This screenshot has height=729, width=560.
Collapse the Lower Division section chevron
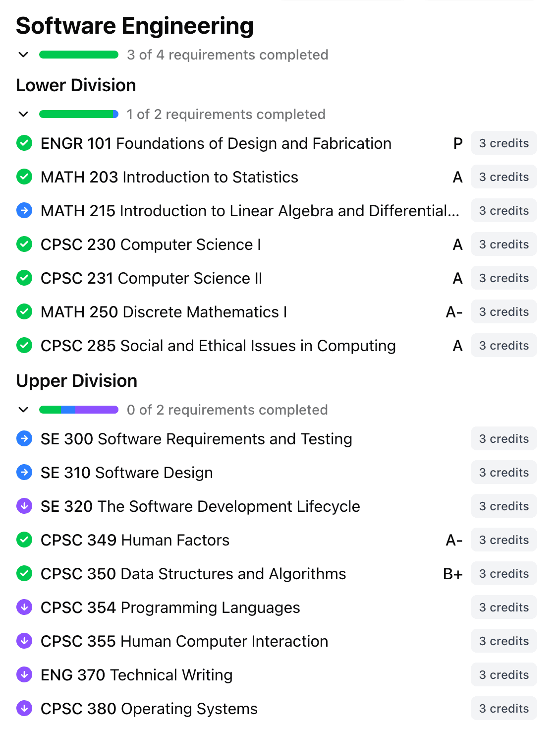[x=23, y=114]
